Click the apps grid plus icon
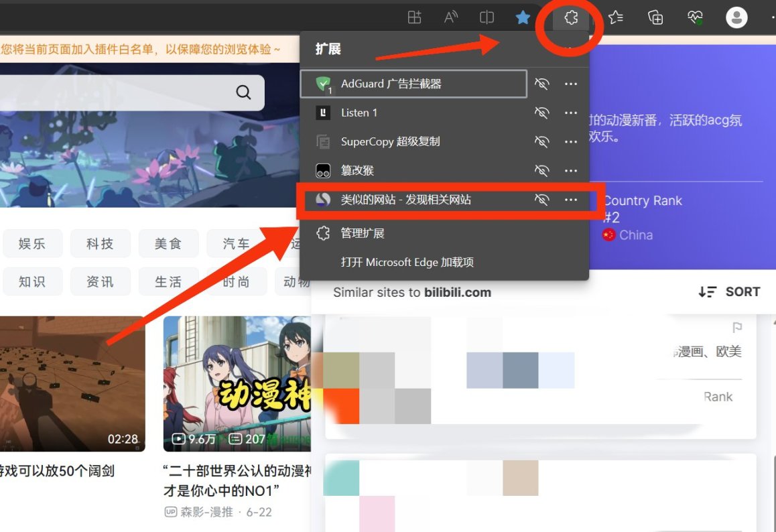The image size is (776, 532). tap(414, 18)
